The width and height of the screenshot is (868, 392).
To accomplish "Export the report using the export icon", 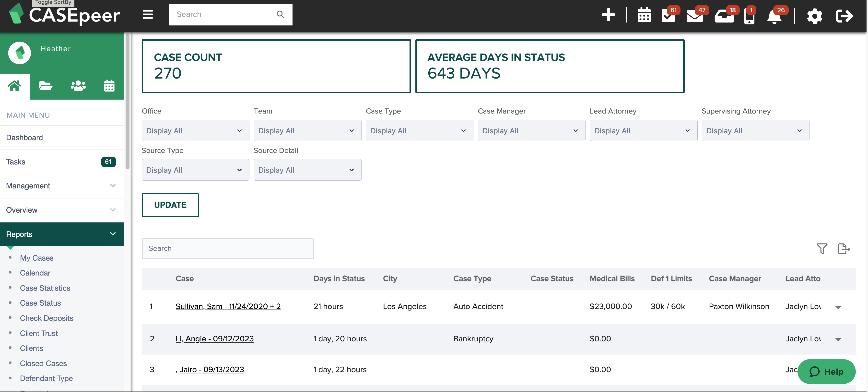I will [x=844, y=249].
